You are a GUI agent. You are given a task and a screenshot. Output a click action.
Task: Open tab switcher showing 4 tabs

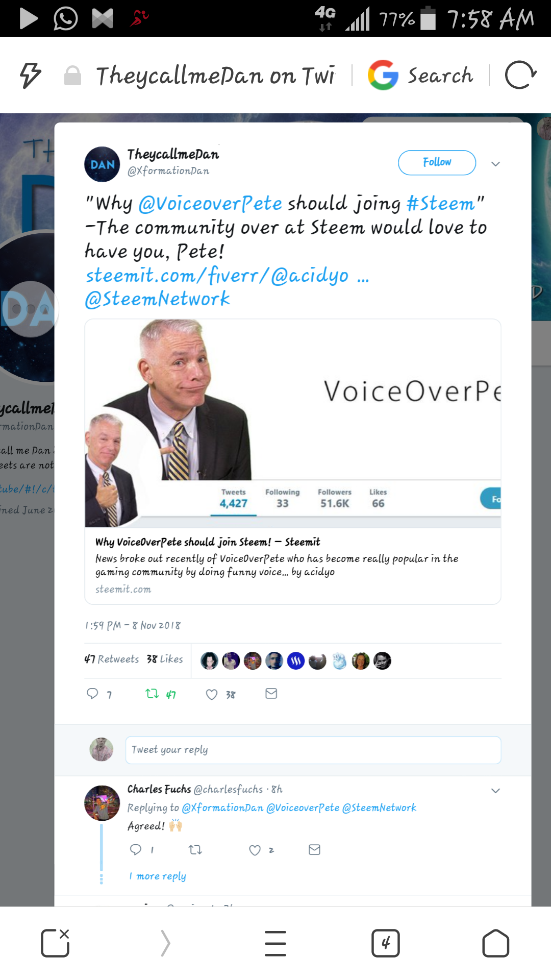coord(386,943)
